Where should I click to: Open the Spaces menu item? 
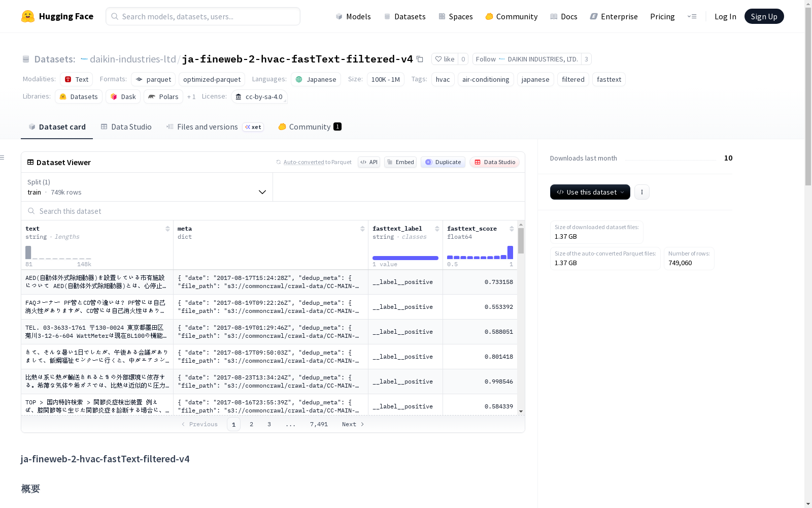(x=456, y=16)
